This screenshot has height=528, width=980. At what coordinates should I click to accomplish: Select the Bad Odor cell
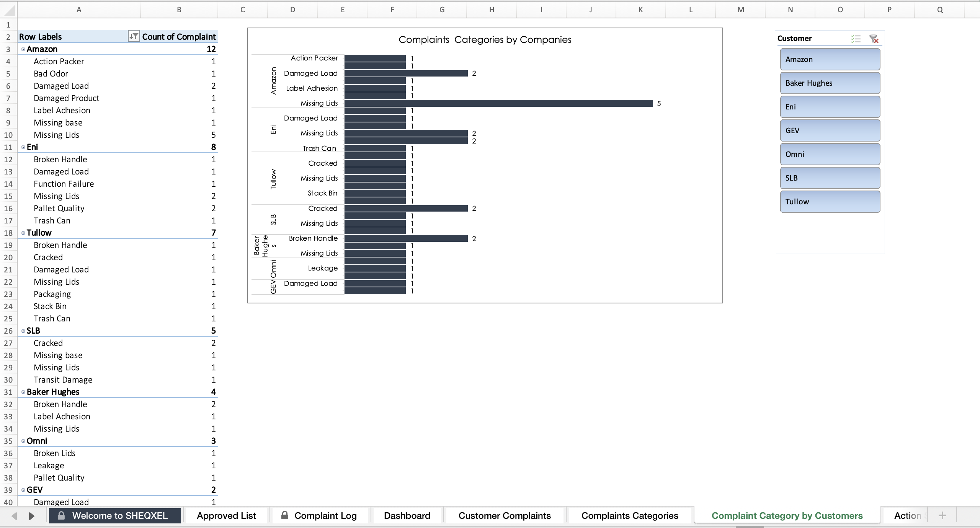coord(79,73)
